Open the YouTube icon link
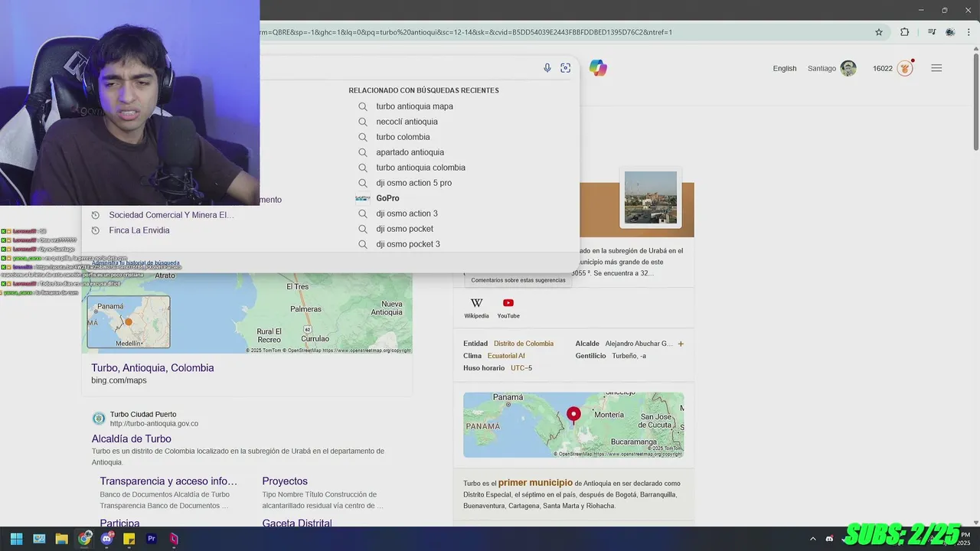Screen dimensions: 980x551 click(x=508, y=303)
